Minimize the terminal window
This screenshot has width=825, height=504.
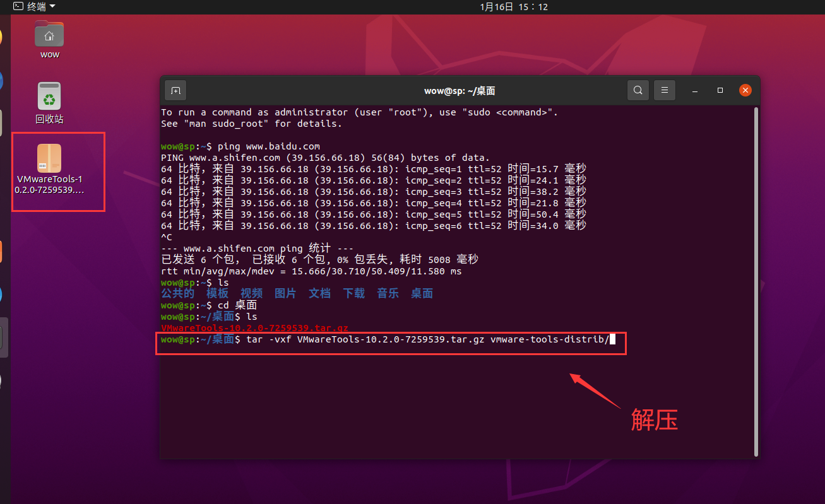pos(695,91)
